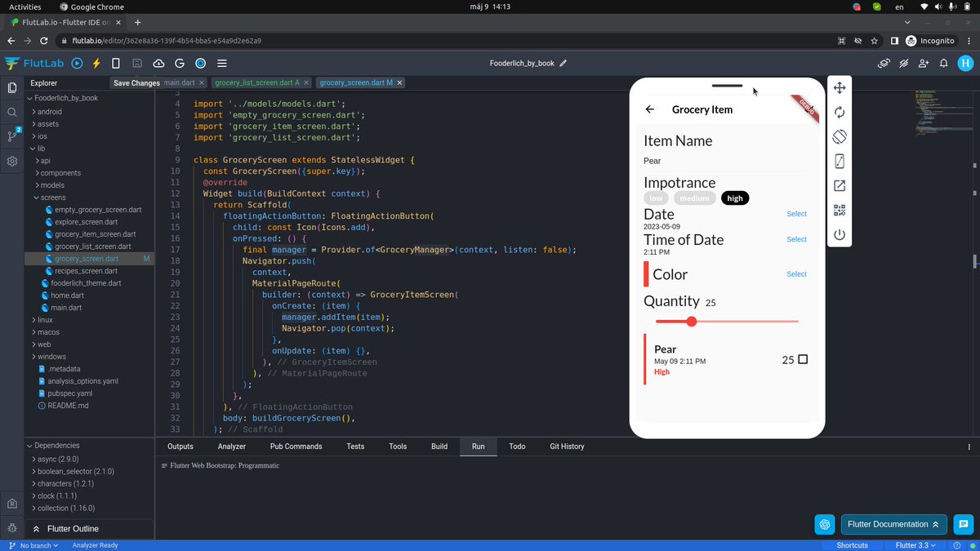Screen dimensions: 980x551
Task: Invite a collaborator with add-person icon
Action: 924,63
